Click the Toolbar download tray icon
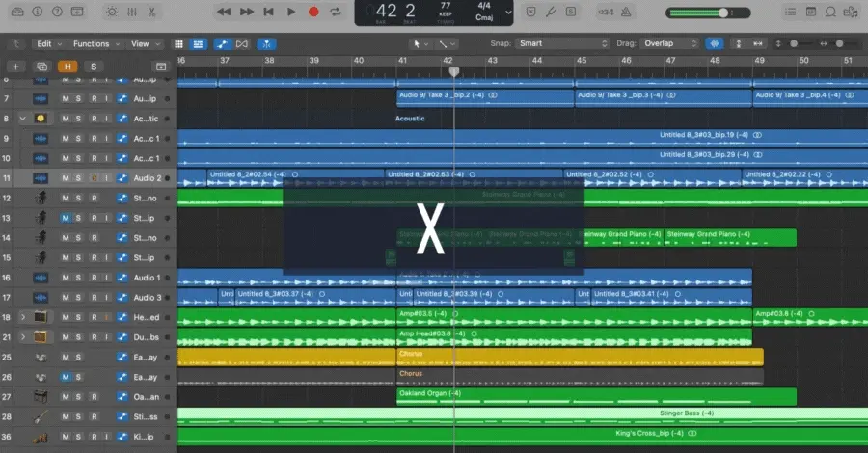 tap(77, 12)
